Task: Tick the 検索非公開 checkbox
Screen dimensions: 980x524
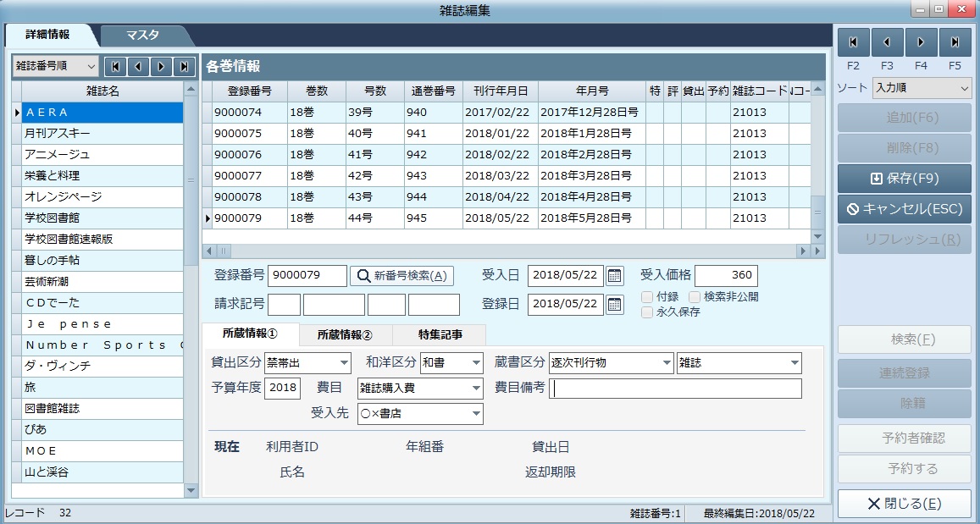Action: coord(695,296)
